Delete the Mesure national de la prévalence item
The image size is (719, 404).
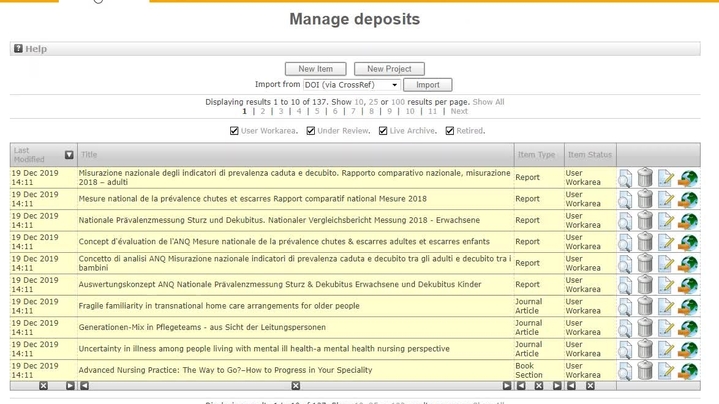pyautogui.click(x=645, y=199)
